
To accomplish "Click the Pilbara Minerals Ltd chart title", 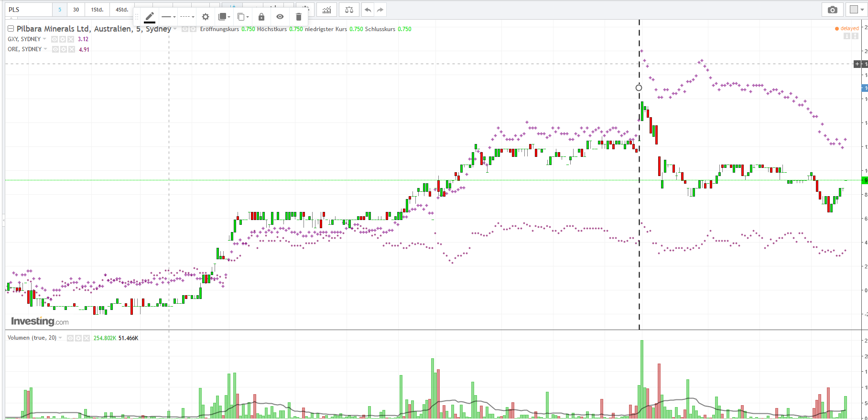I will [94, 29].
